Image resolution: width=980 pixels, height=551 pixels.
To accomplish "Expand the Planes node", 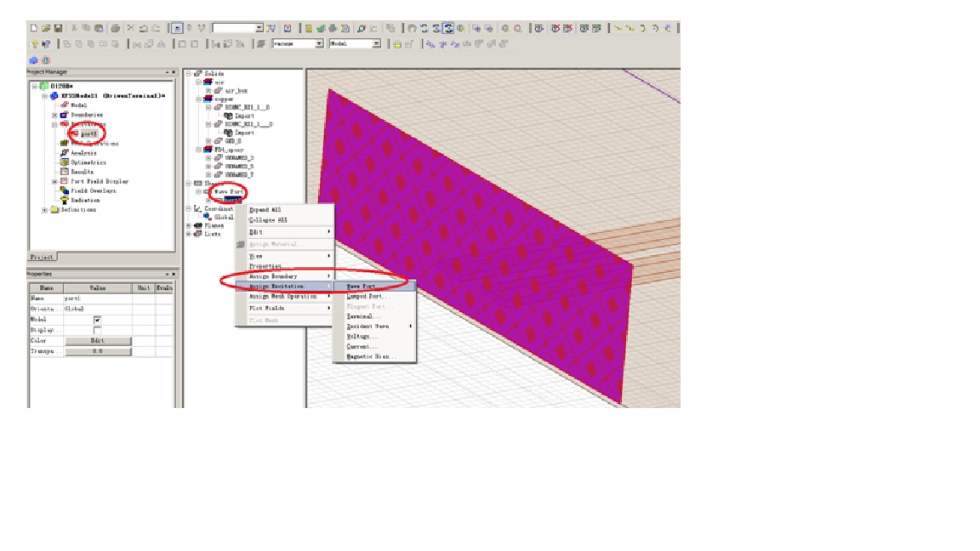I will [x=189, y=225].
